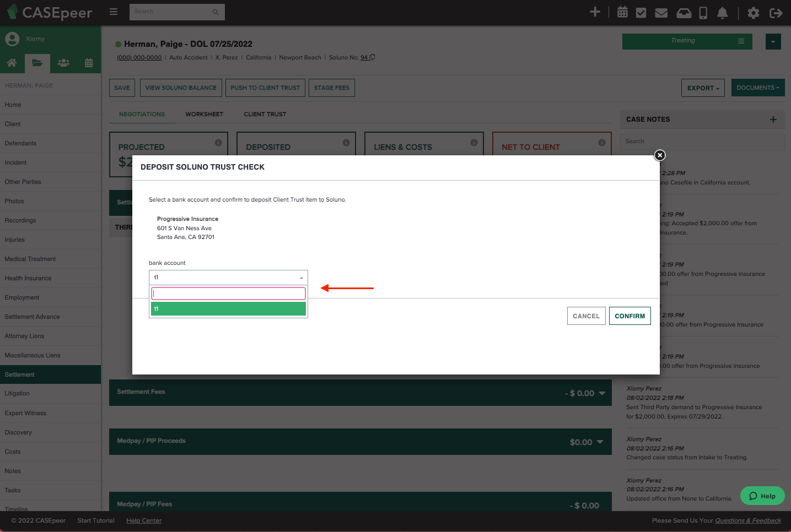Check notifications via the bell icon
The image size is (791, 532).
pos(722,12)
